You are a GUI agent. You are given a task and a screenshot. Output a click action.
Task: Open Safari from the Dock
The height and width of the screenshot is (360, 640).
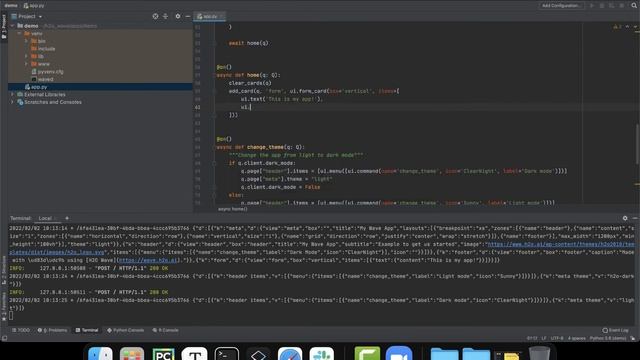tap(290, 354)
